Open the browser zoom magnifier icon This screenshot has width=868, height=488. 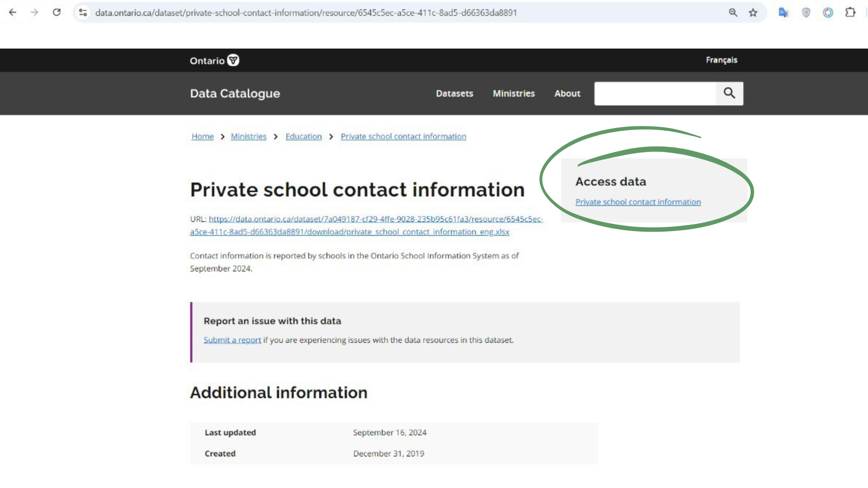pyautogui.click(x=733, y=12)
